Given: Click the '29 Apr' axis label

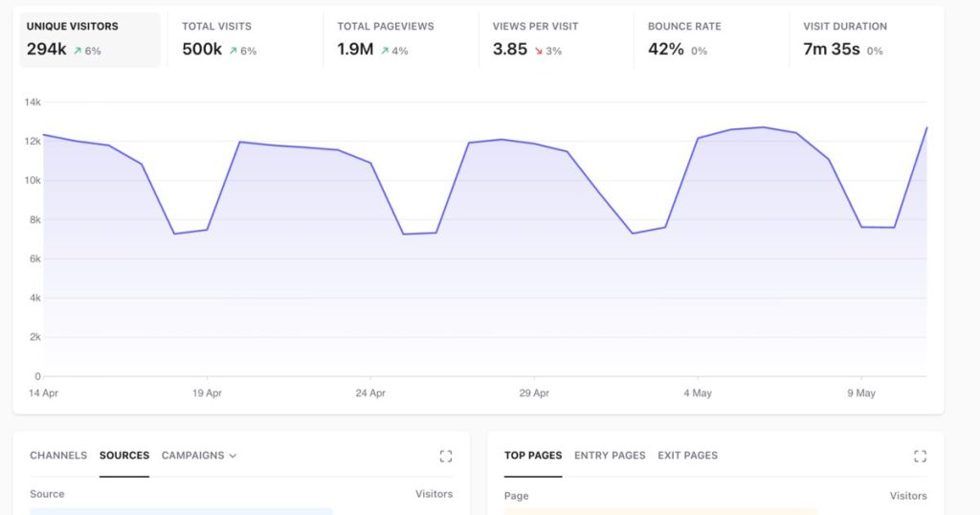Looking at the screenshot, I should tap(534, 393).
